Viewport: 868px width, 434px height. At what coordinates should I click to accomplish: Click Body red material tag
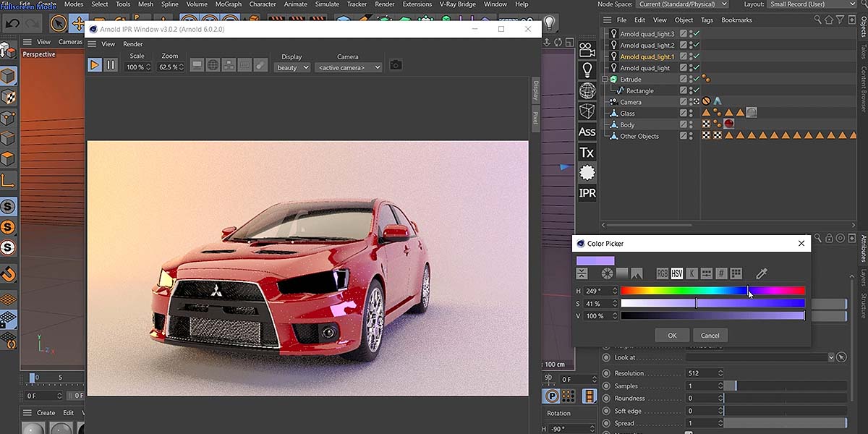(729, 124)
